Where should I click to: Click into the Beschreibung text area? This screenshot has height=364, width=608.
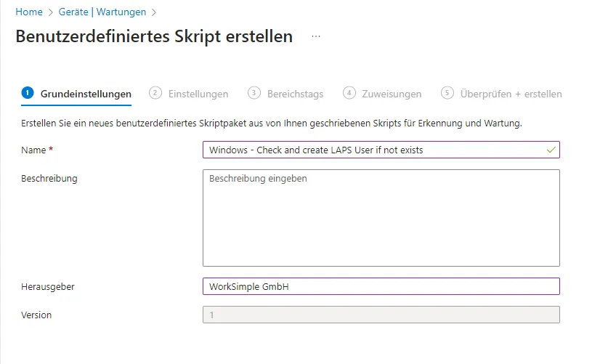pyautogui.click(x=381, y=218)
